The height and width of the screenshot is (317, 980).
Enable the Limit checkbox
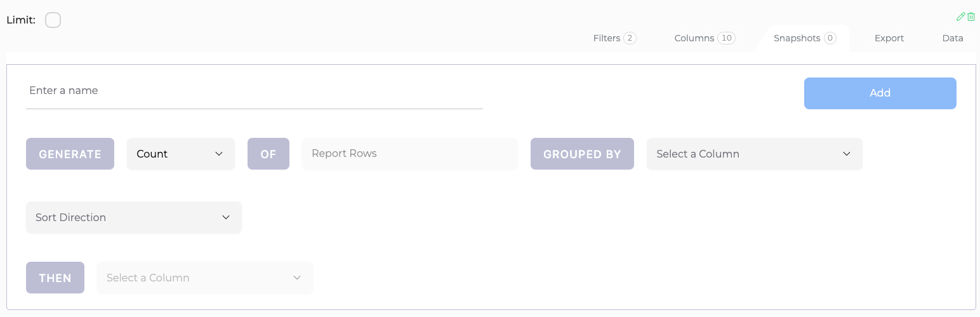[x=53, y=20]
